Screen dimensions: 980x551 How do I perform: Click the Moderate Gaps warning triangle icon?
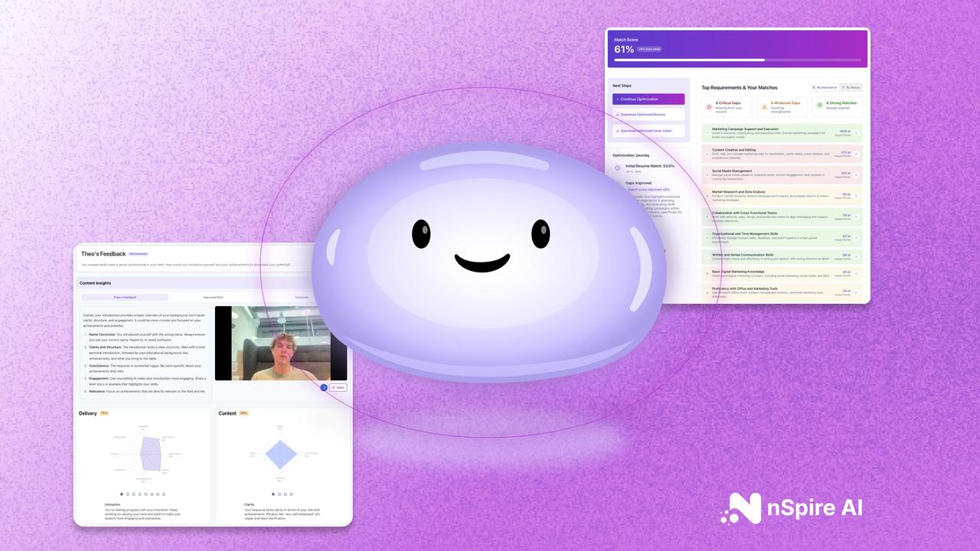(x=764, y=106)
